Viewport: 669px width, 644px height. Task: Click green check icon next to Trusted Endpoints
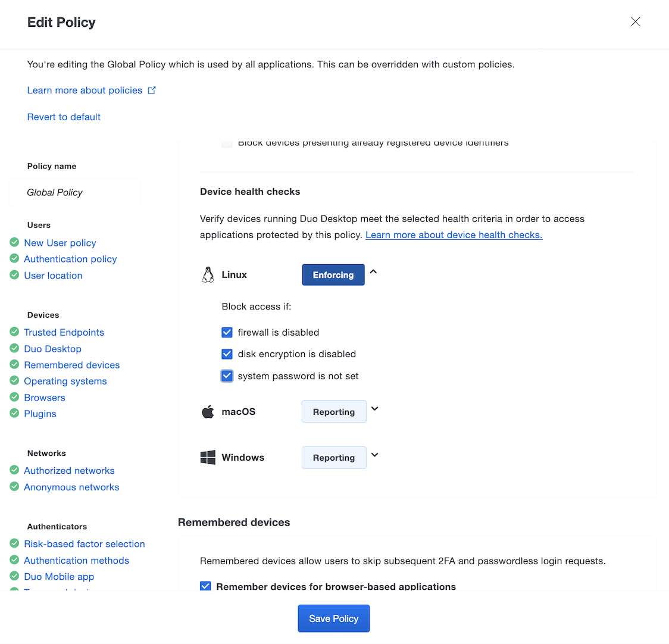14,332
